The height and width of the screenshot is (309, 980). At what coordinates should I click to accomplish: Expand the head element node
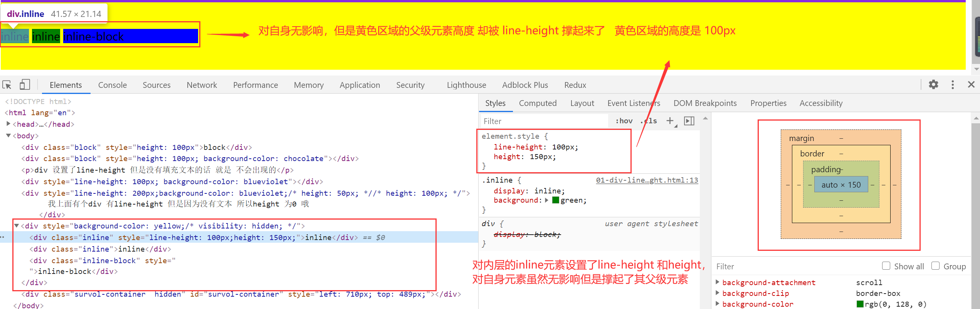click(x=8, y=124)
